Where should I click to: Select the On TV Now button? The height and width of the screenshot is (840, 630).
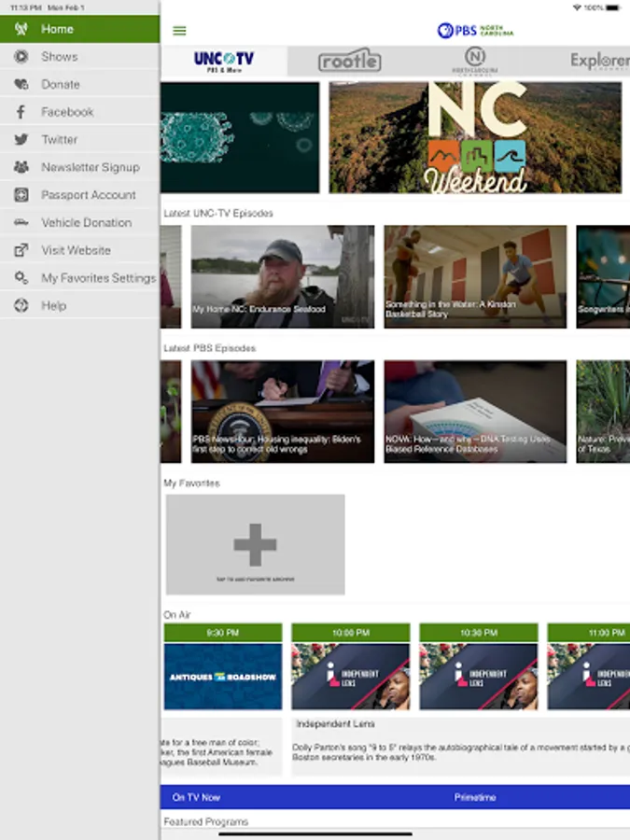[196, 797]
